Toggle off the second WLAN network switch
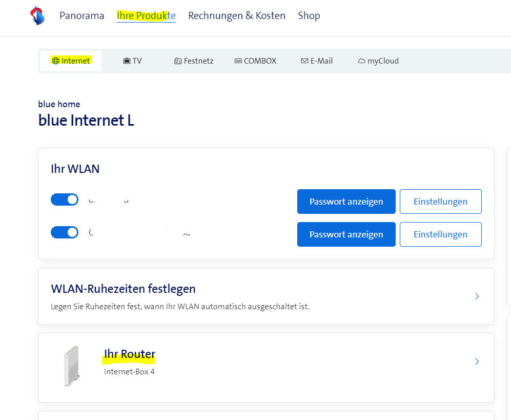This screenshot has height=420, width=511. coord(65,232)
